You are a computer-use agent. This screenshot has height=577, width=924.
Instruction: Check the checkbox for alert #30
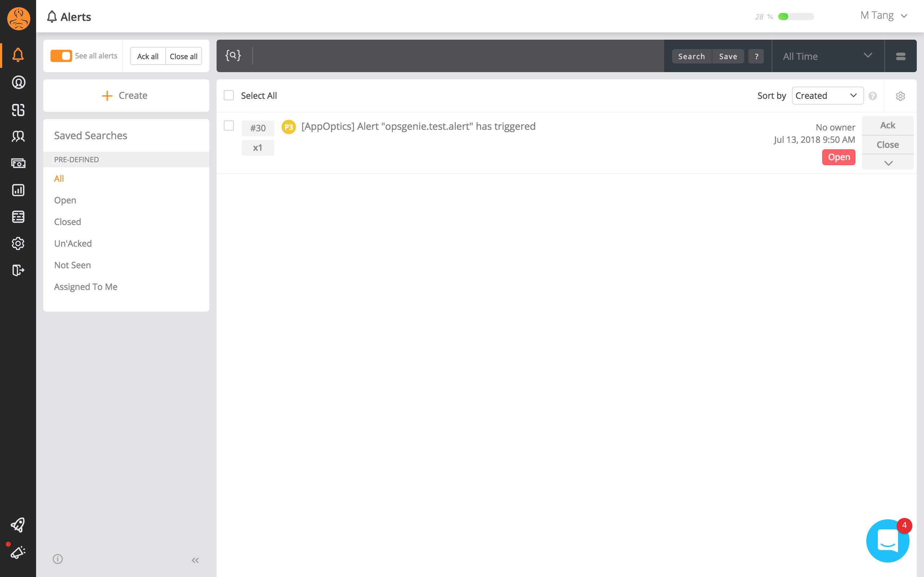(229, 125)
